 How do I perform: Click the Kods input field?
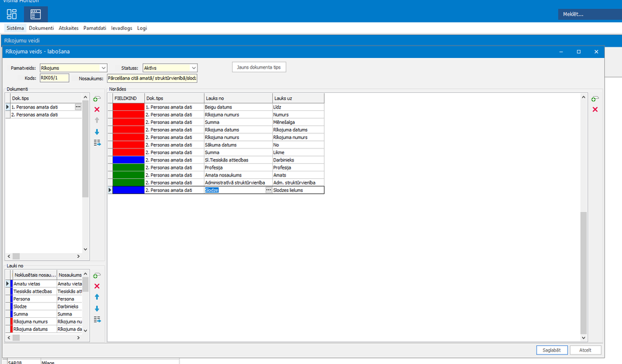tap(54, 78)
